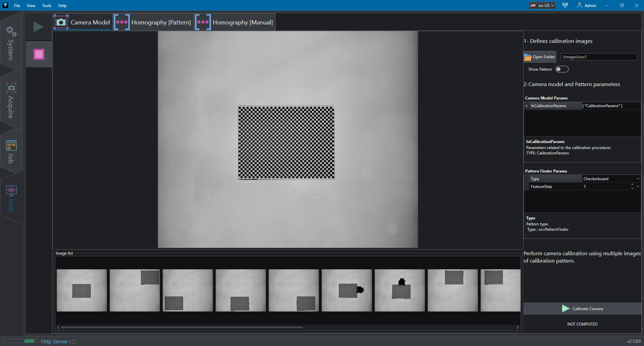Click the application logo icon

tap(5, 5)
